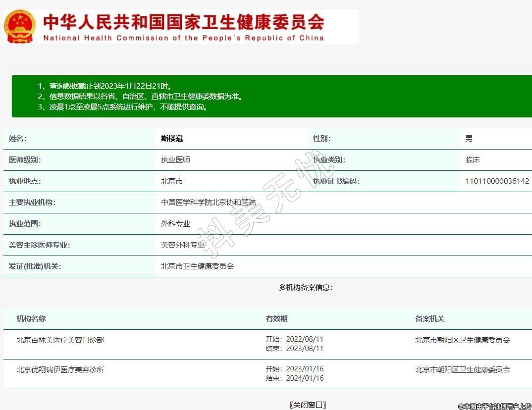Image resolution: width=532 pixels, height=410 pixels.
Task: Click the third notice line about system maintenance
Action: [x=123, y=107]
